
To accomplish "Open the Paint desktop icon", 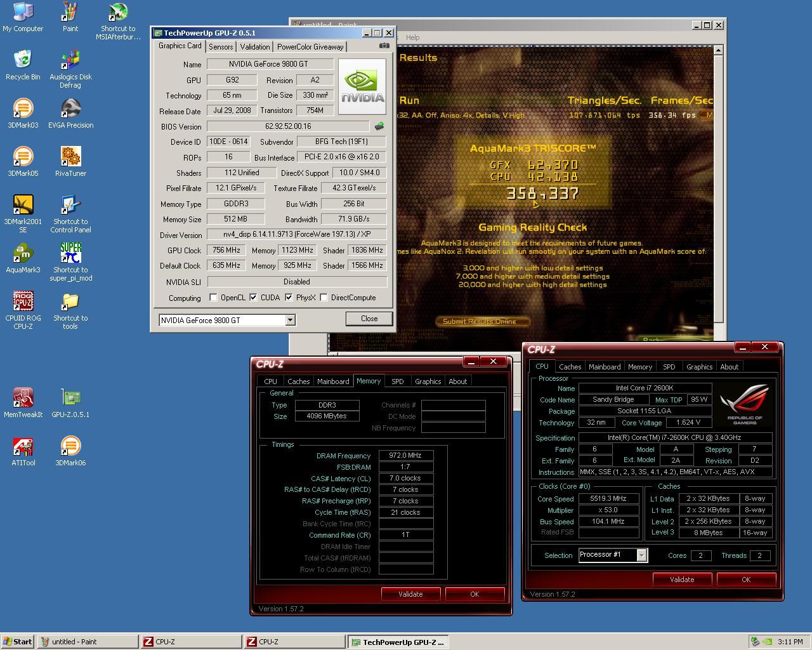I will [70, 17].
